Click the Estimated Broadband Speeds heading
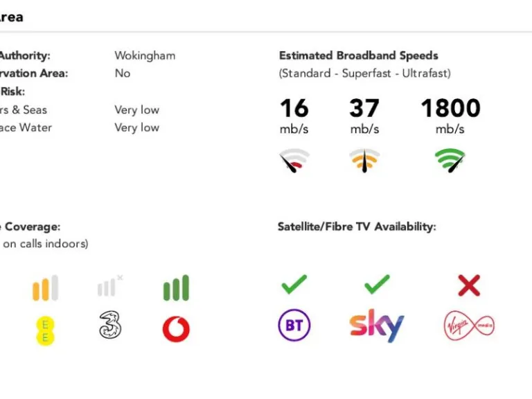Viewport: 532px width, 399px height. pos(358,55)
